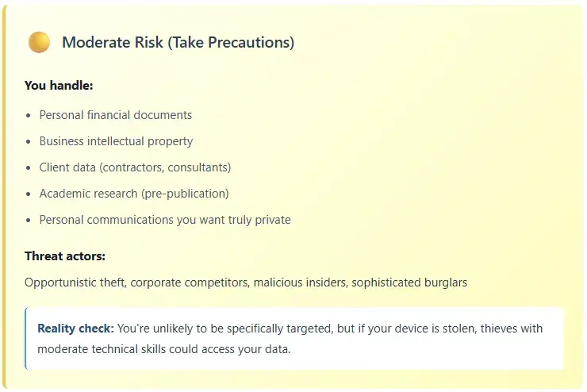Click the Moderate Risk heading
The width and height of the screenshot is (587, 392).
tap(178, 42)
